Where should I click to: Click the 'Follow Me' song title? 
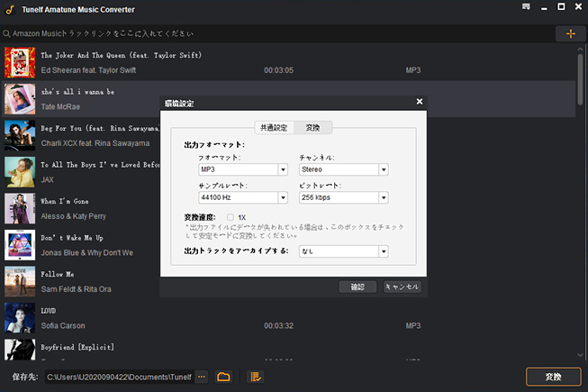coord(58,274)
